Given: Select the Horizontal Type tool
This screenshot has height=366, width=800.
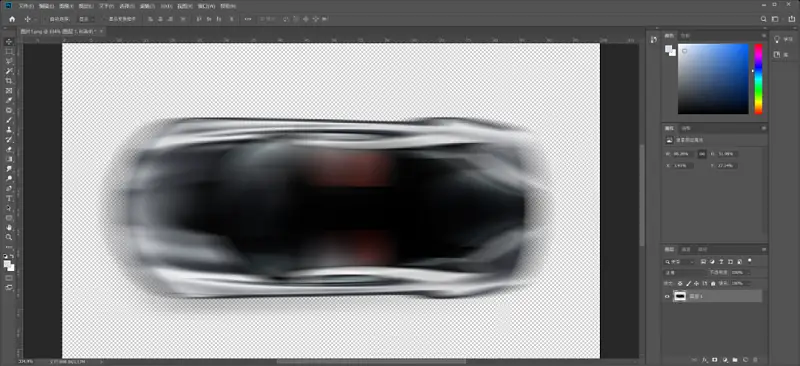Looking at the screenshot, I should click(9, 198).
